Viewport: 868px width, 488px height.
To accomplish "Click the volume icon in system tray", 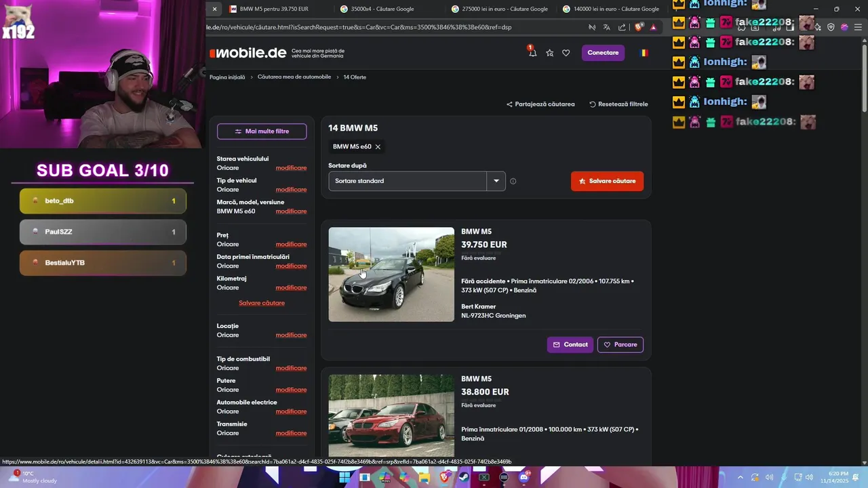I will [x=810, y=477].
